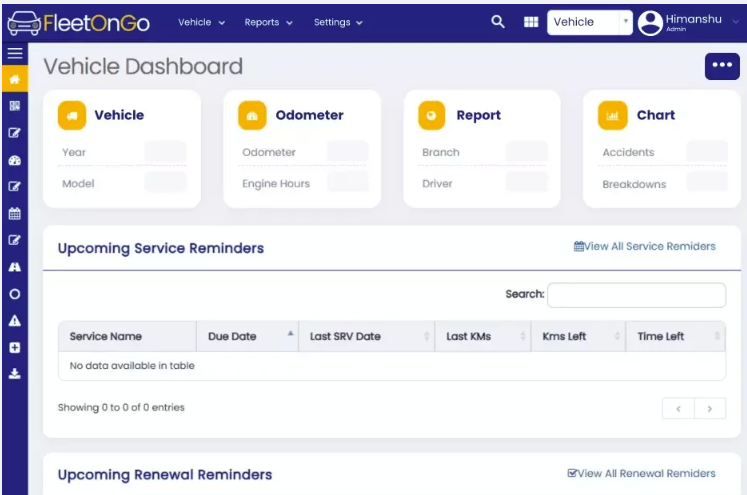This screenshot has width=747, height=495.
Task: Sort by Service Name column
Action: (127, 336)
